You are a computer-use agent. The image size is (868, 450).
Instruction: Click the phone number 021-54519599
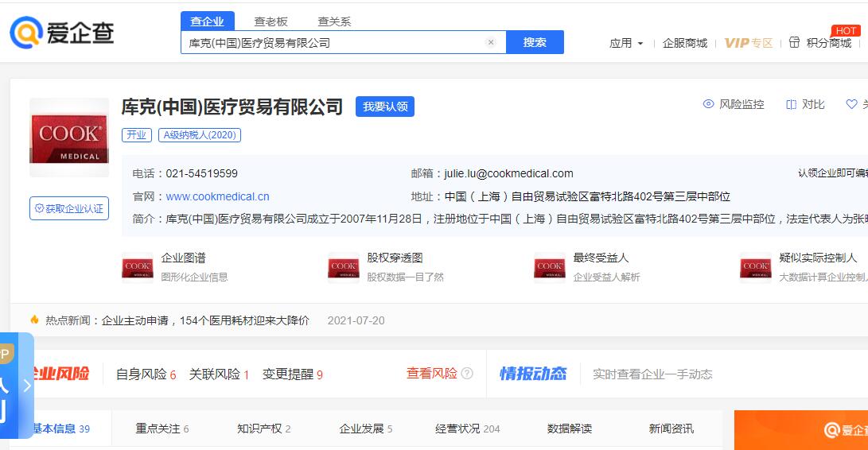point(201,174)
